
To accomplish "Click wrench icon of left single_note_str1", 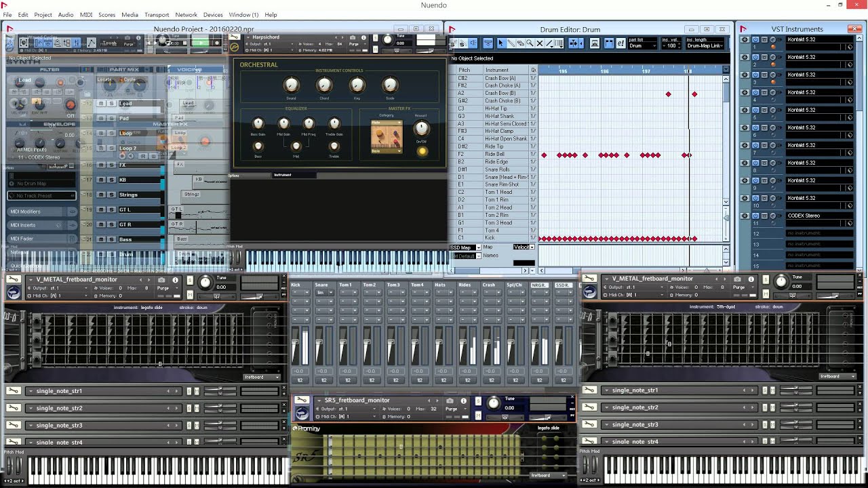I will (x=14, y=391).
